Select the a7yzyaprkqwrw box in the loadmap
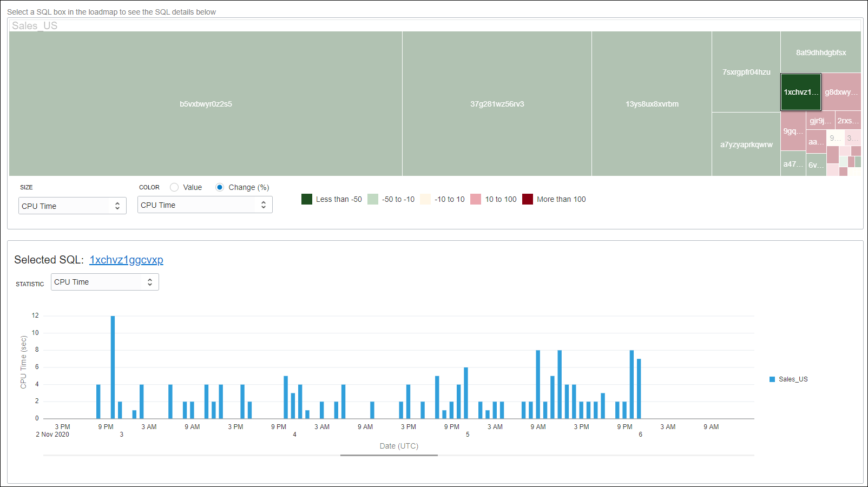 pos(746,144)
